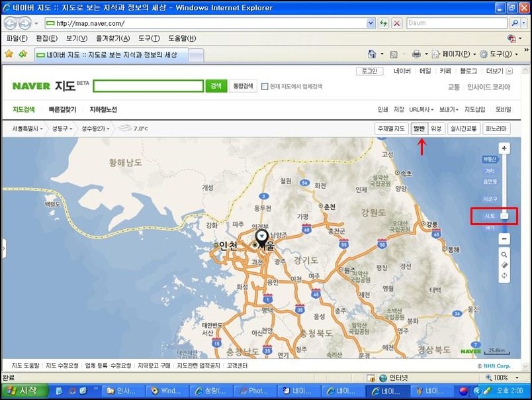Click the green Refresh page icon
Viewport: 532px width, 400px height.
point(383,23)
